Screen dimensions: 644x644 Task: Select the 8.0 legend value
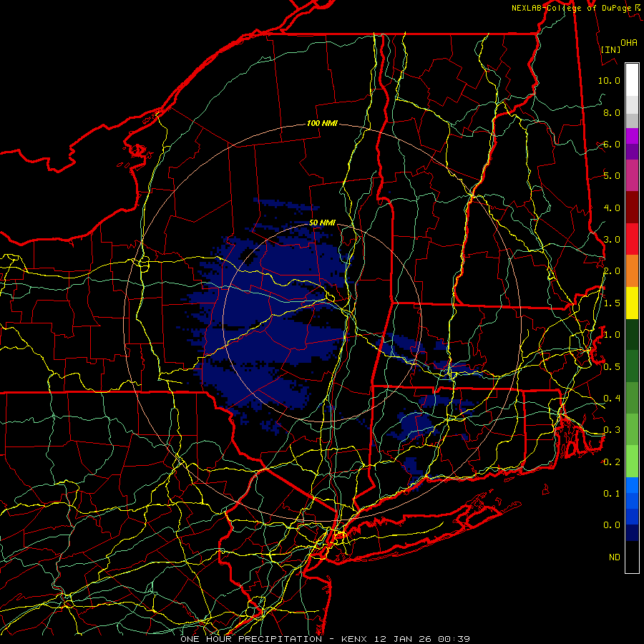click(x=612, y=112)
